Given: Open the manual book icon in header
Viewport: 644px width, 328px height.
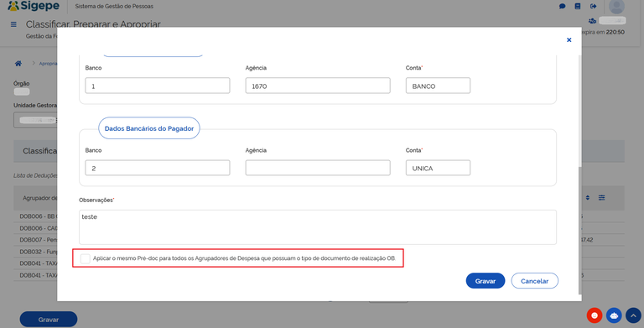Looking at the screenshot, I should (578, 6).
